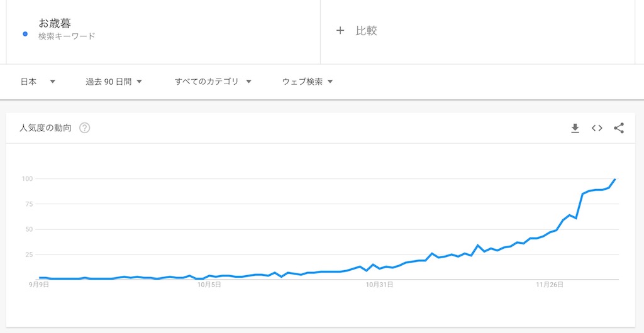
Task: Expand the 過去 90 日間 time range
Action: (114, 82)
